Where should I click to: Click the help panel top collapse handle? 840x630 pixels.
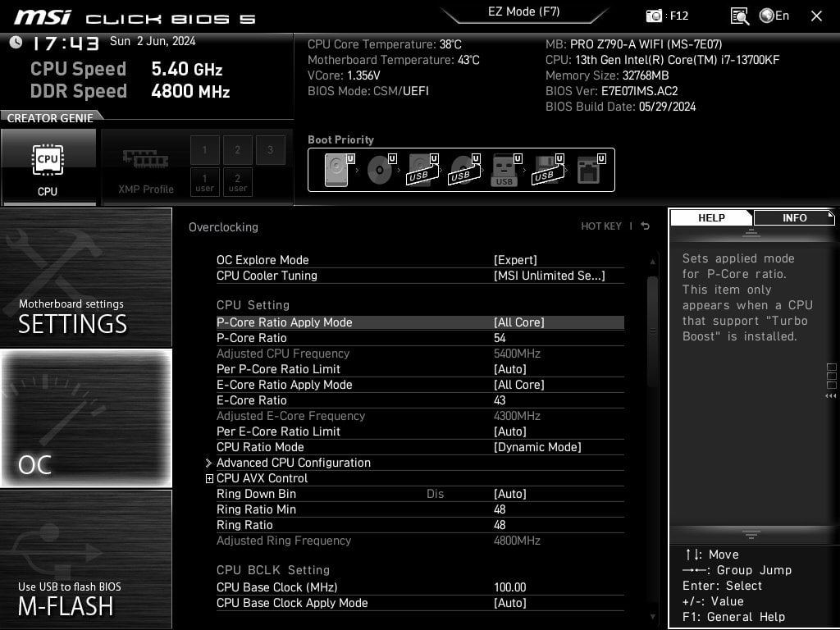click(751, 233)
